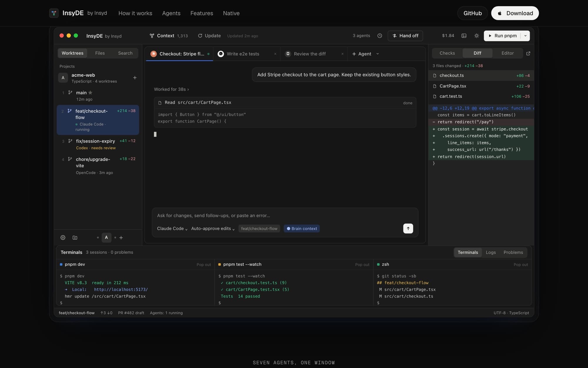Viewport: 588px width, 368px height.
Task: Open the pop-out icon beside the Editor tab
Action: tap(528, 53)
